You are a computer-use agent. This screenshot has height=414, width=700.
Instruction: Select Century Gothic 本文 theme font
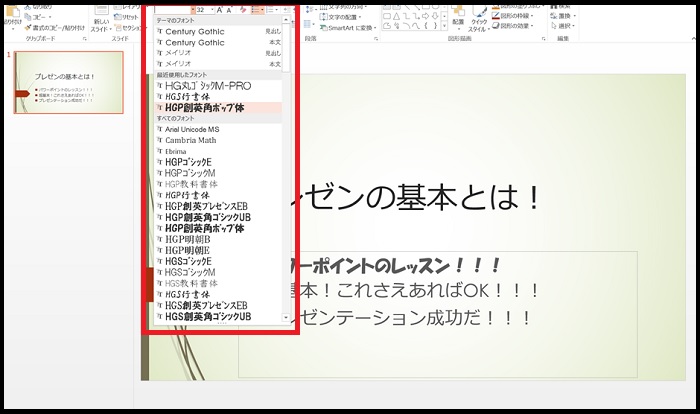pyautogui.click(x=218, y=42)
